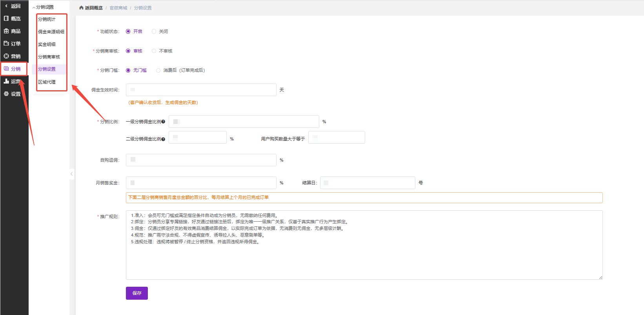Viewport: 644px width, 315px height.
Task: Click the 佣金生效时间 field label
Action: 105,90
